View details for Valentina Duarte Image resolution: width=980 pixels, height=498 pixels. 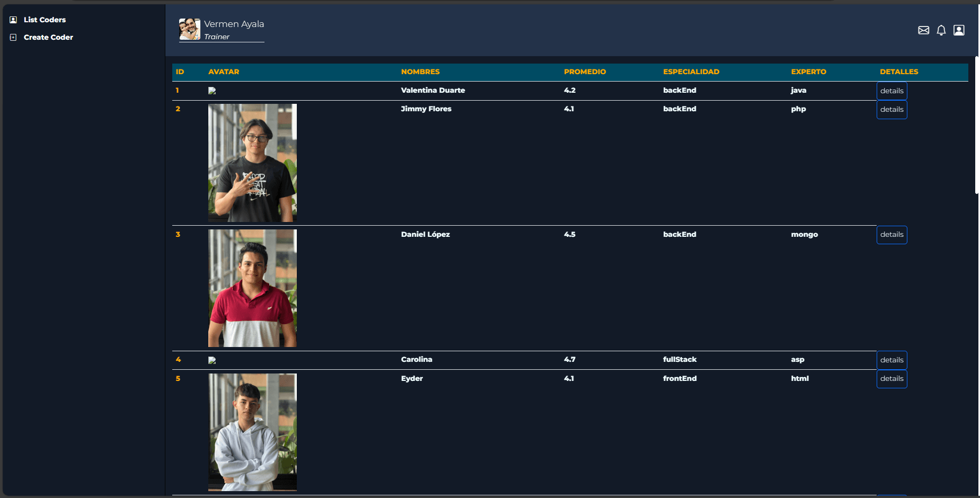[x=891, y=91]
